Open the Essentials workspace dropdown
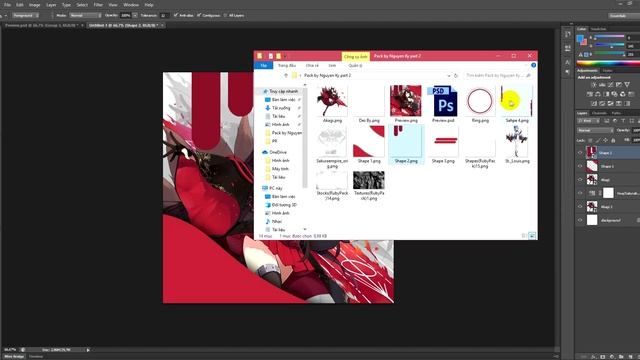This screenshot has height=360, width=640. tap(624, 16)
